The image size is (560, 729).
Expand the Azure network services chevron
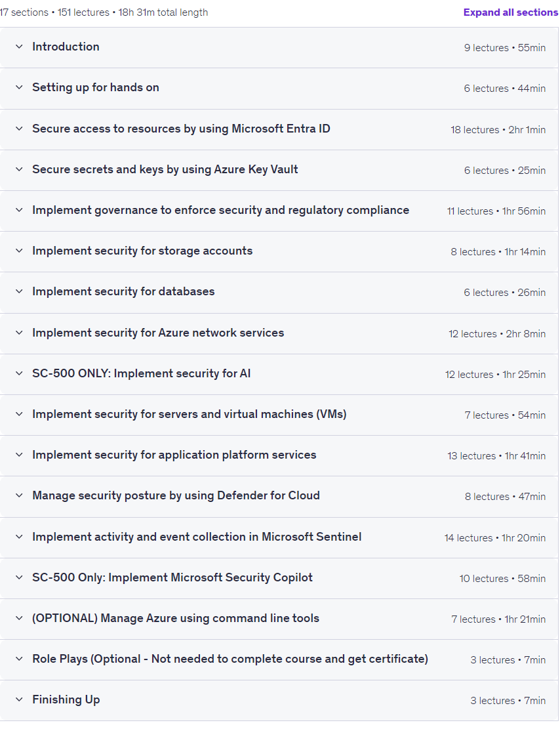click(x=19, y=333)
